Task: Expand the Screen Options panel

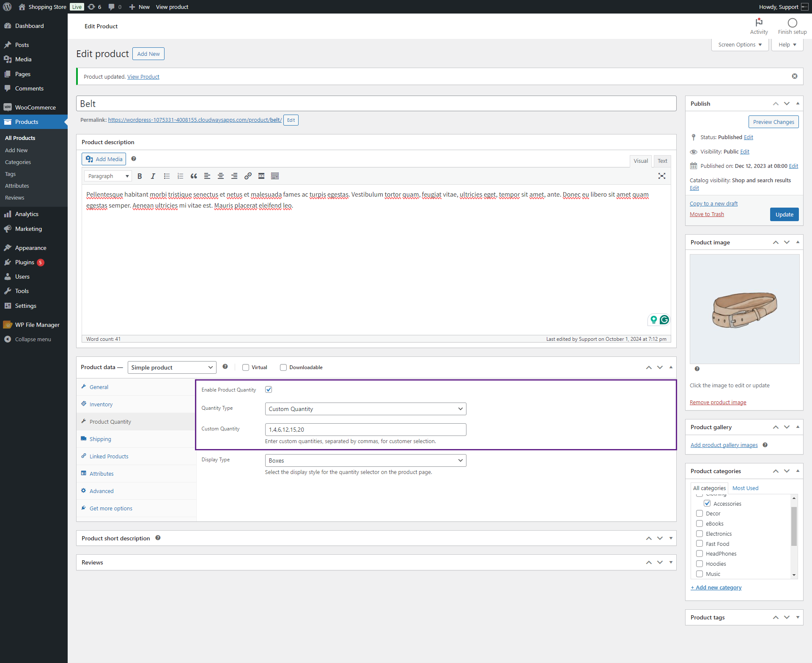Action: (x=740, y=44)
